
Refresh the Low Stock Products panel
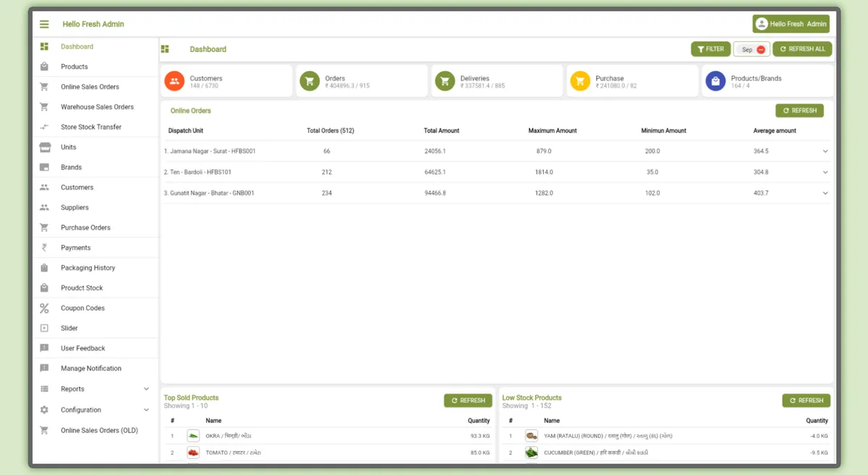[806, 400]
